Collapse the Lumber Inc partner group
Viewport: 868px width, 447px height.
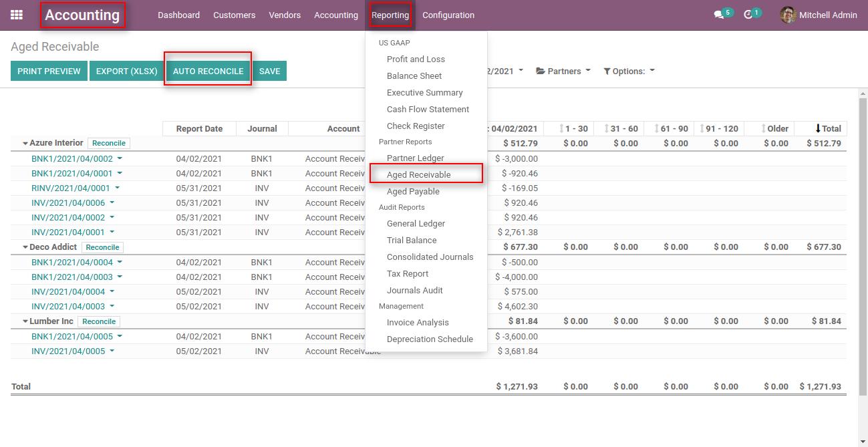click(25, 321)
